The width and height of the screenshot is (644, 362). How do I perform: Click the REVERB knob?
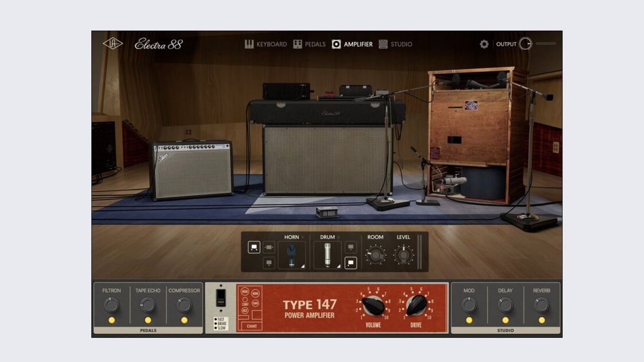pos(542,305)
